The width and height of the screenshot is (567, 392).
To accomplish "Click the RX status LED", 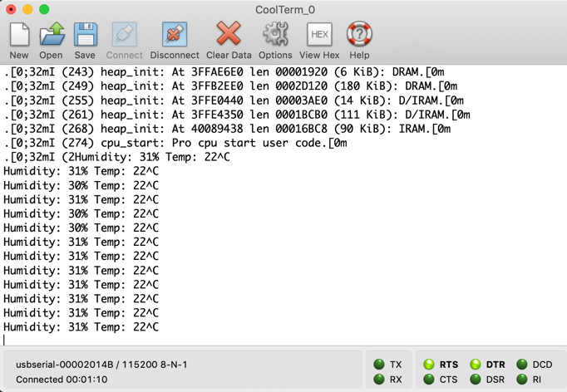I will point(379,380).
